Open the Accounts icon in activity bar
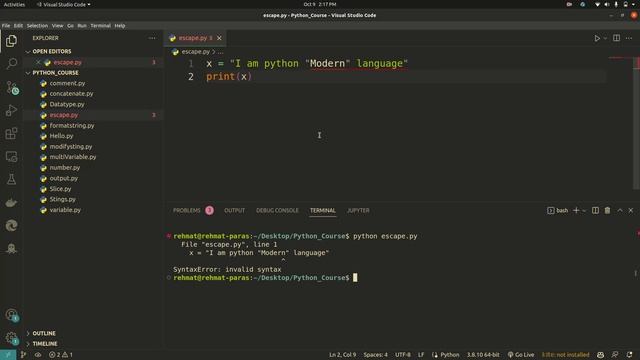 [12, 315]
